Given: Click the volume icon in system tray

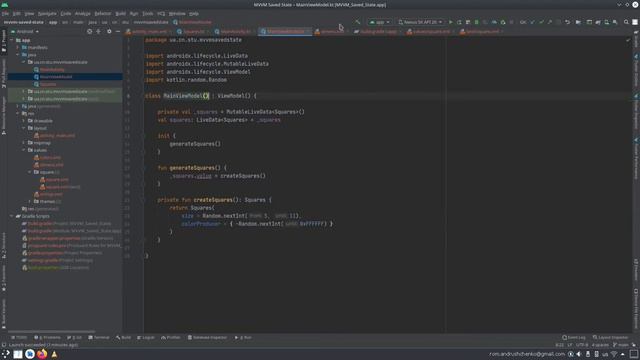Looking at the screenshot, I should (579, 354).
